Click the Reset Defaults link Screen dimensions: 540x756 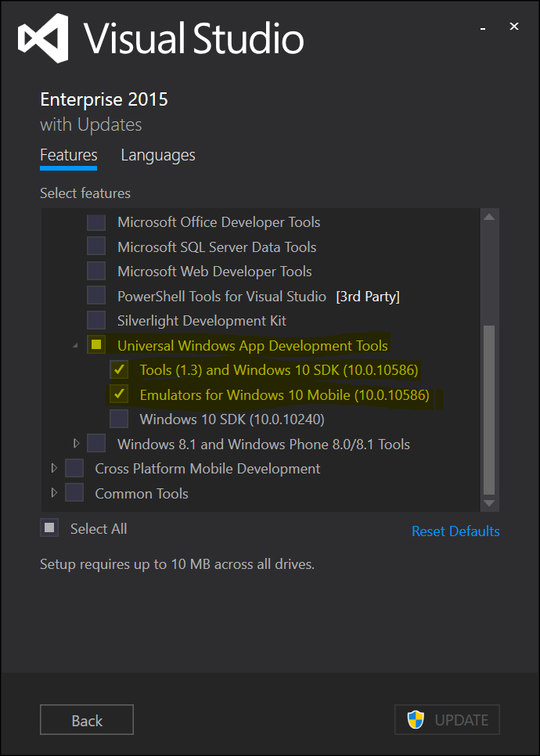(x=455, y=531)
